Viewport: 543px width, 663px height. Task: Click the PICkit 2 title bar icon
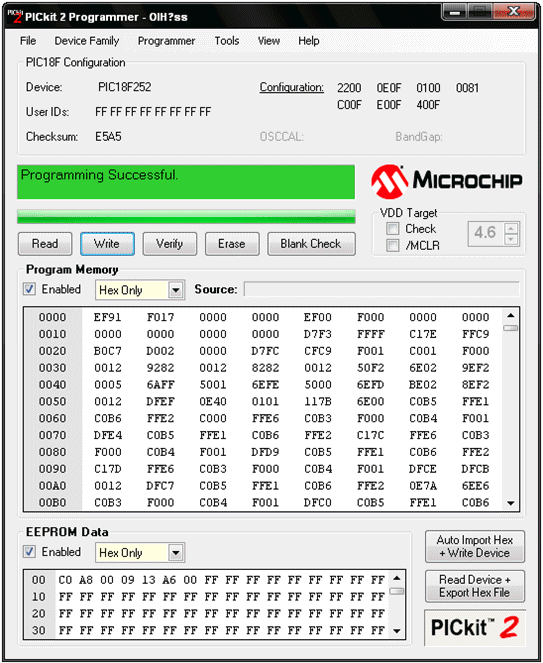click(x=15, y=16)
